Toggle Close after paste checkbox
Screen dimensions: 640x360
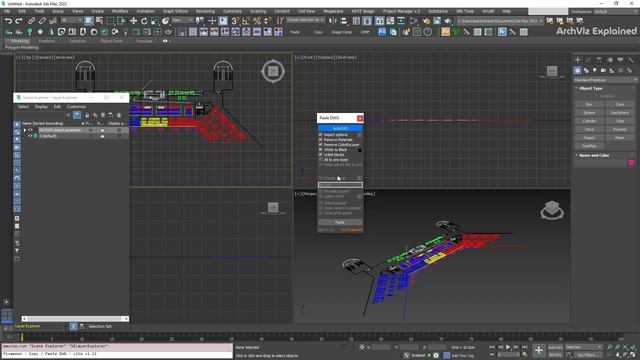coord(320,213)
